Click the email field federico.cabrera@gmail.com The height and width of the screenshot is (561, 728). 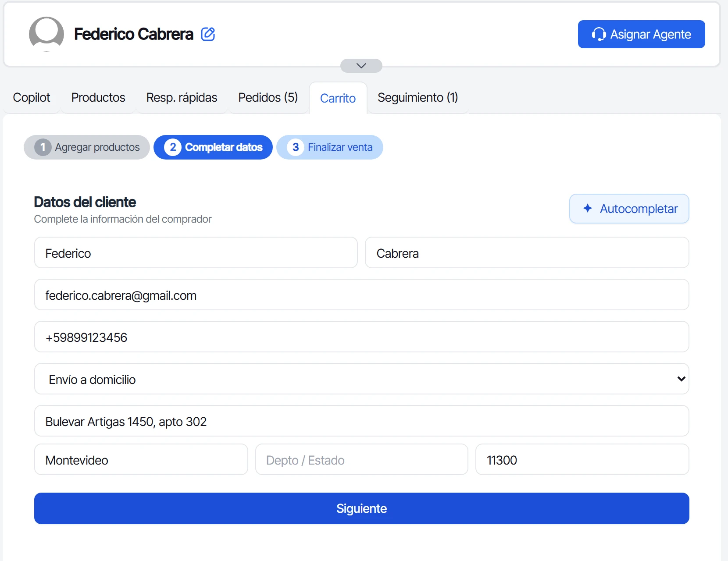pyautogui.click(x=362, y=295)
